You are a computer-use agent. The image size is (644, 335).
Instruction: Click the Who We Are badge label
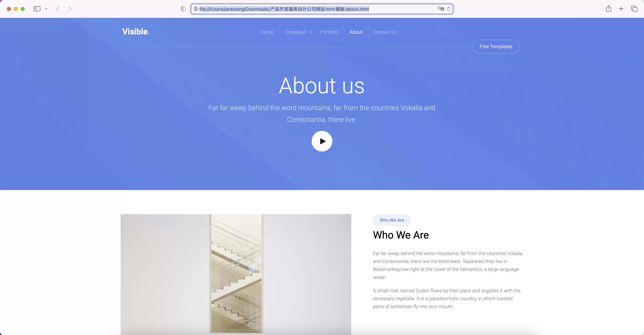coord(391,220)
